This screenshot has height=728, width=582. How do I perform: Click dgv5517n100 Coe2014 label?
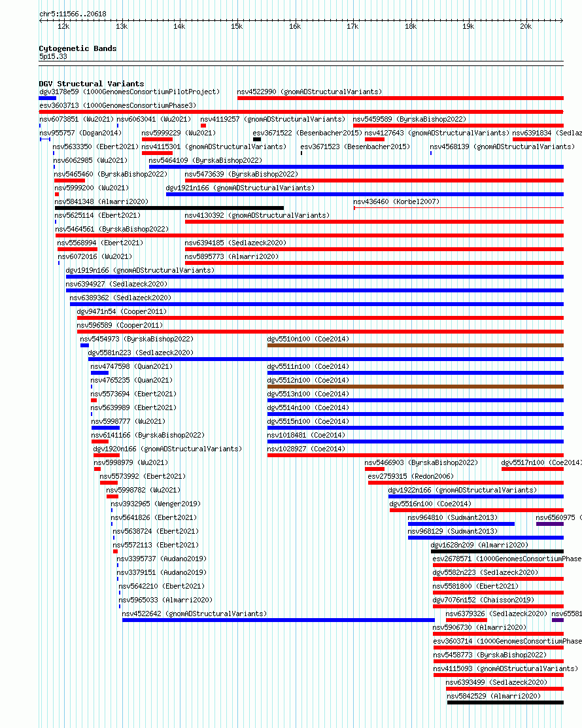tap(541, 462)
